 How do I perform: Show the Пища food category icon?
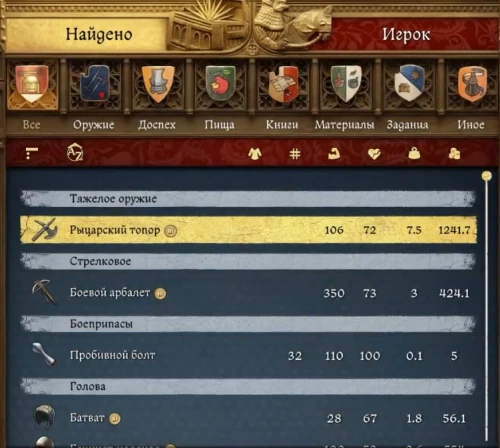pos(220,83)
